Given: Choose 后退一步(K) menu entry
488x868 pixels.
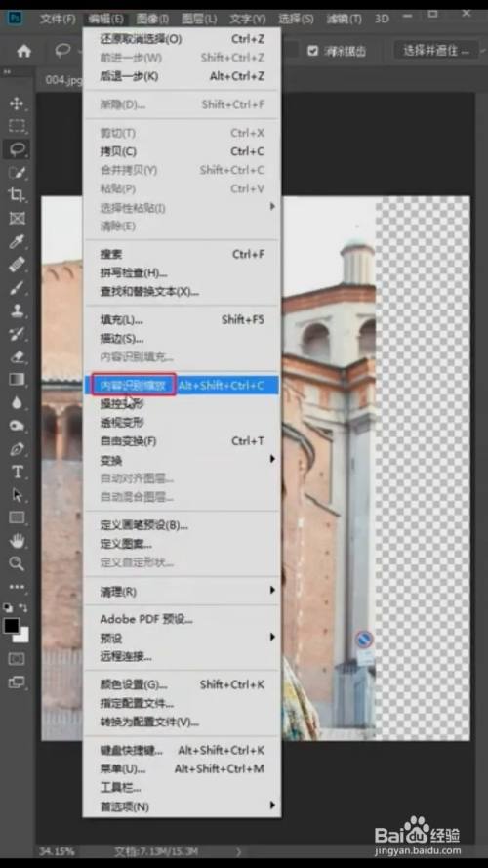Looking at the screenshot, I should click(x=182, y=76).
